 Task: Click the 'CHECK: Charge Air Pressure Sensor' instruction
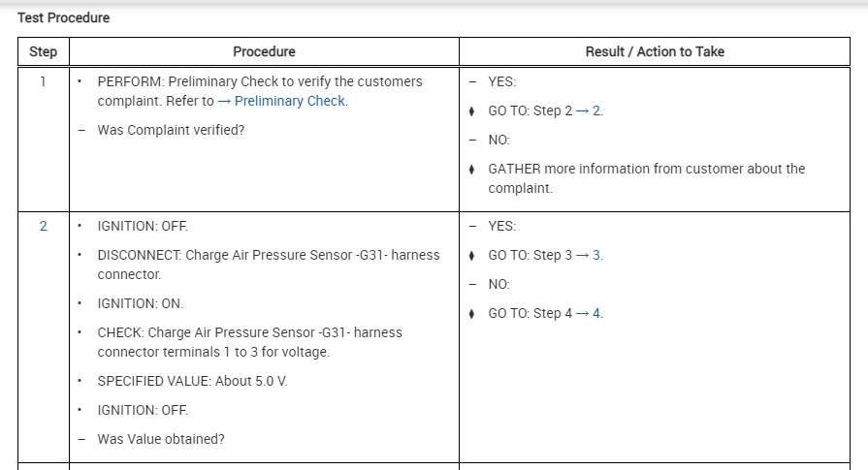coord(249,332)
